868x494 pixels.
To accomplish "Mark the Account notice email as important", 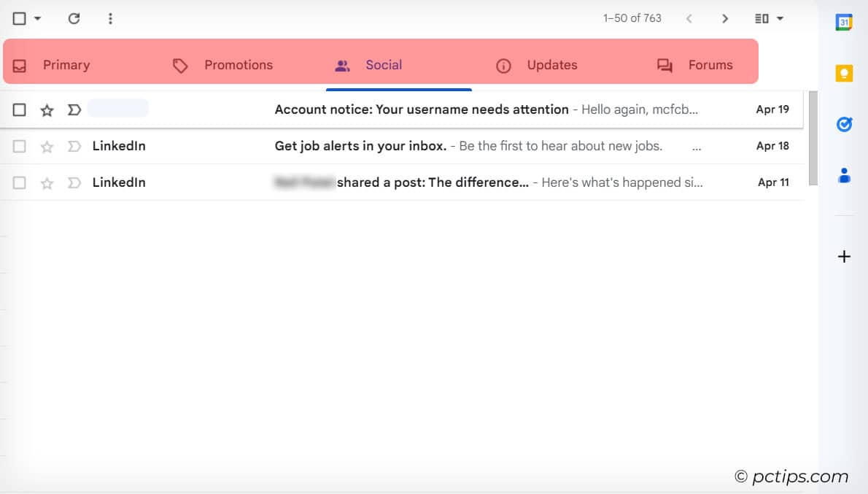I will click(x=74, y=109).
